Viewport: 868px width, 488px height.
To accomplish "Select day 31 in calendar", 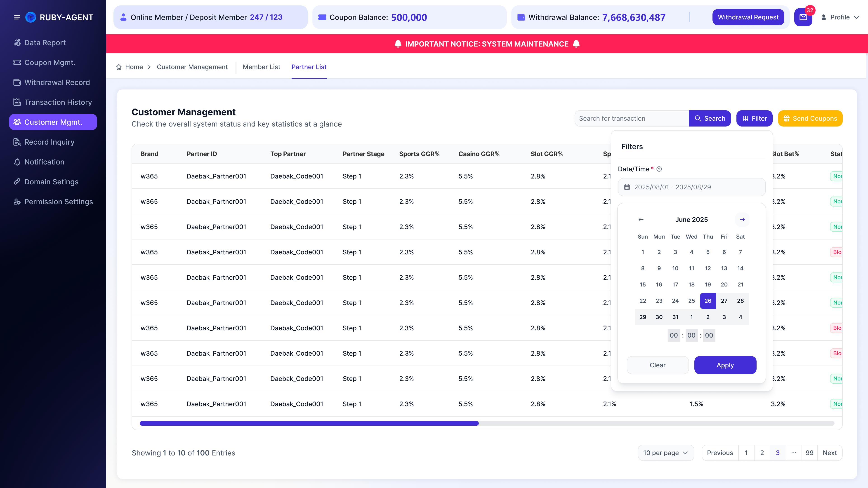I will 675,317.
